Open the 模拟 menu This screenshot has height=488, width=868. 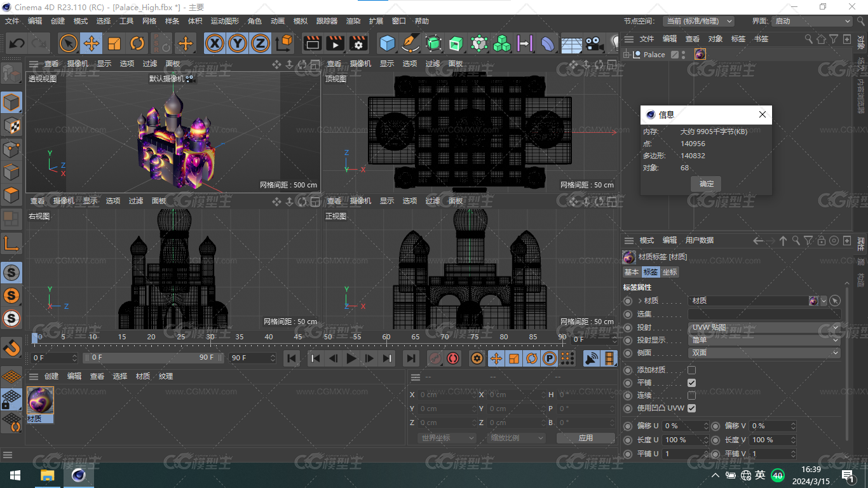300,21
